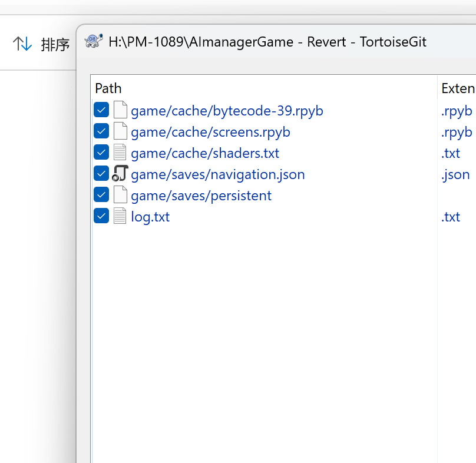Select the game/cache/shaders.txt path text
This screenshot has height=463, width=476.
tap(205, 153)
